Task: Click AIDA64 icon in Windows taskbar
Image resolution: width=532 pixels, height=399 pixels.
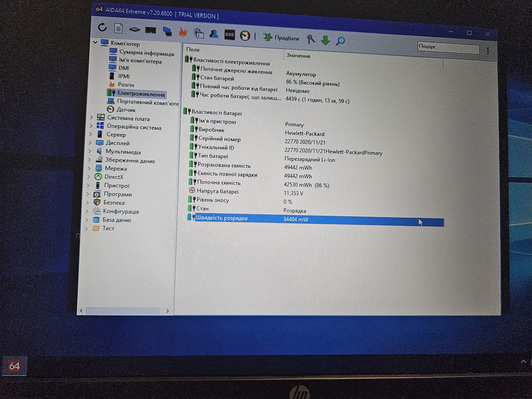Action: coord(14,366)
